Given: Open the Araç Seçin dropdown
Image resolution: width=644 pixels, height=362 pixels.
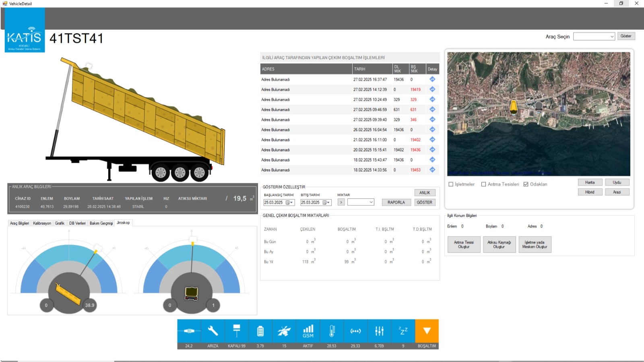Looking at the screenshot, I should [594, 37].
